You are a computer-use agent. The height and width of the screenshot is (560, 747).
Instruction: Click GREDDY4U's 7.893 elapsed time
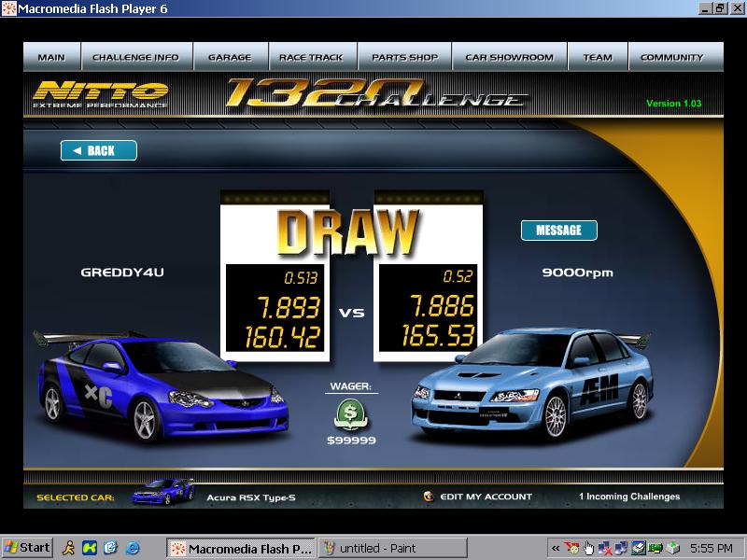(x=289, y=307)
